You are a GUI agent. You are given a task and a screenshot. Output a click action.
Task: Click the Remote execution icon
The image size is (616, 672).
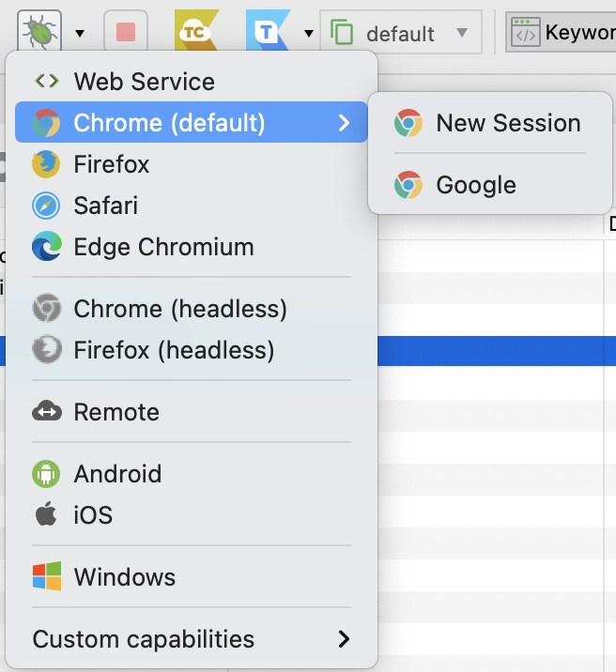pyautogui.click(x=45, y=412)
